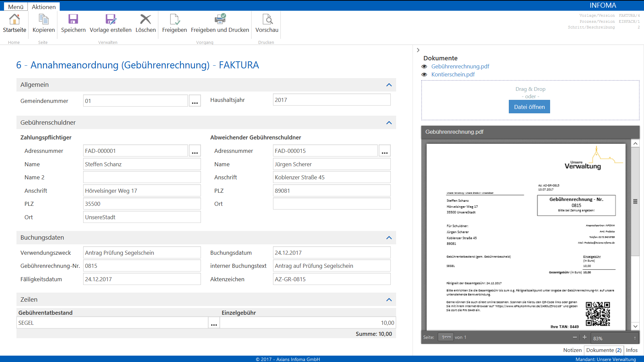644x362 pixels.
Task: Open lookup for Abweichender Gebührenschuldner Adressnummer
Action: (x=385, y=151)
